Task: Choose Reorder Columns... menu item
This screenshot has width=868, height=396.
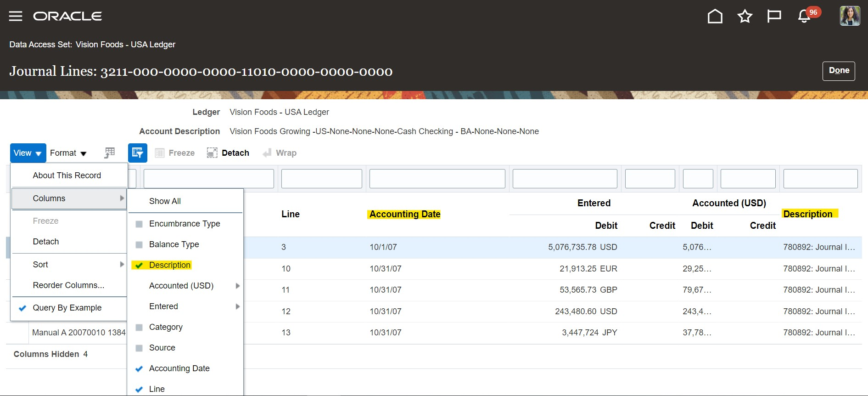Action: coord(69,285)
